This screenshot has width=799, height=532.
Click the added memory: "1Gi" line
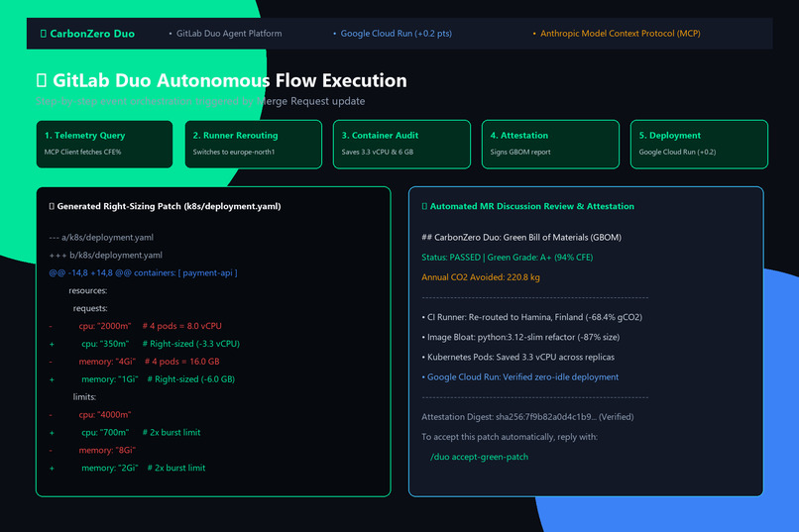click(x=142, y=379)
